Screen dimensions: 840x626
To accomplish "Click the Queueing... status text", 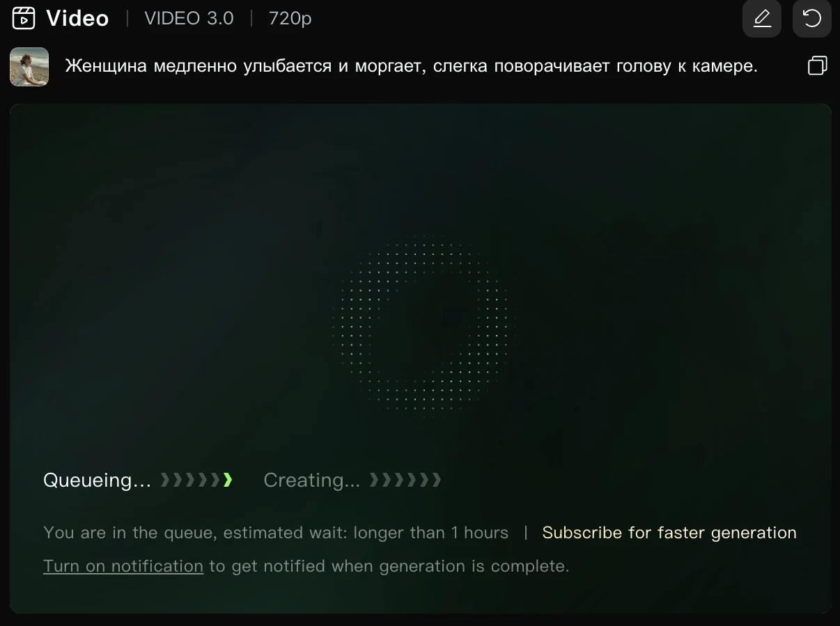I will pos(97,480).
